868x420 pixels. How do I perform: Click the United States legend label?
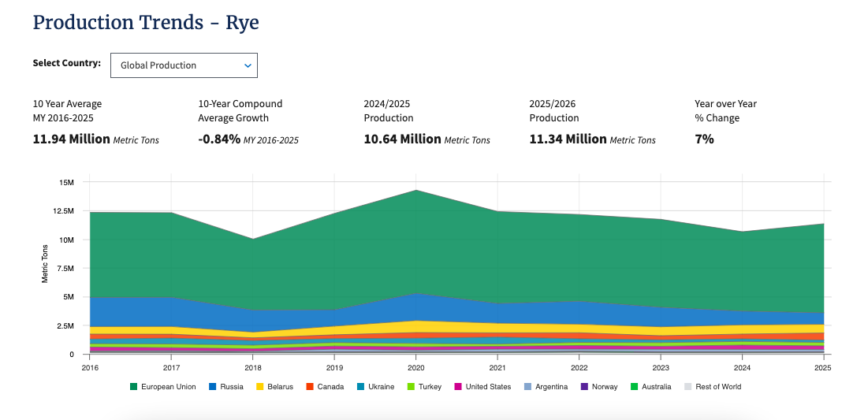tap(488, 387)
